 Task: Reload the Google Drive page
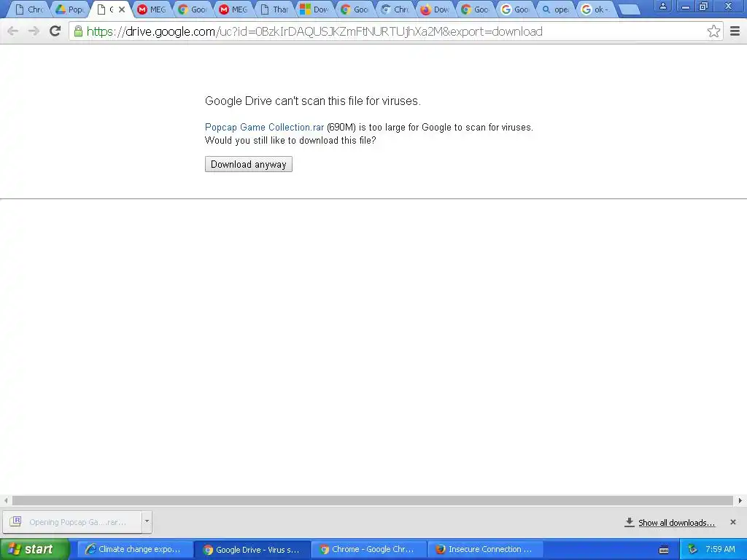(x=55, y=31)
